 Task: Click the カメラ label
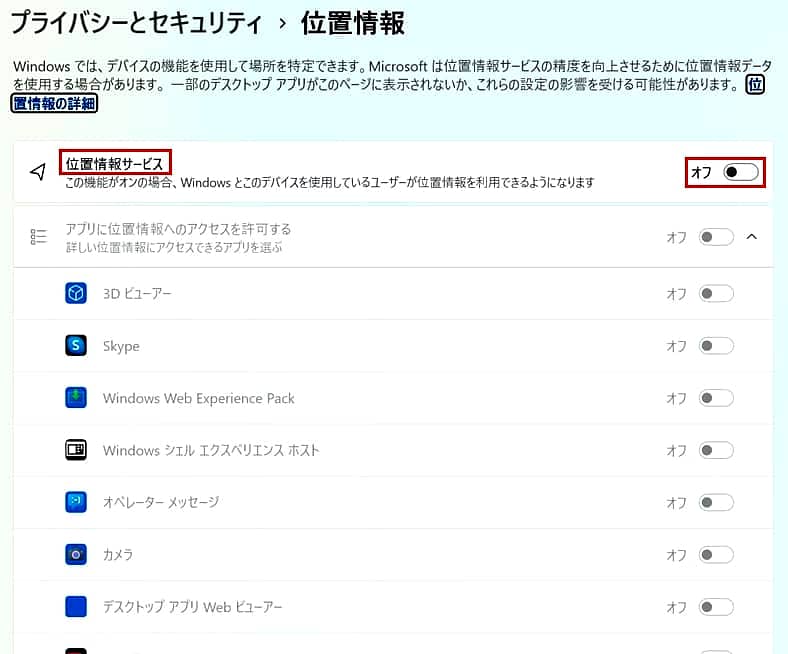118,555
